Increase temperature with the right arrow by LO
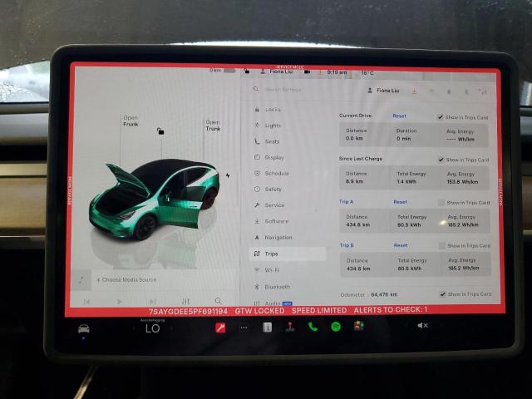Screen dimensions: 532x399 point(171,328)
